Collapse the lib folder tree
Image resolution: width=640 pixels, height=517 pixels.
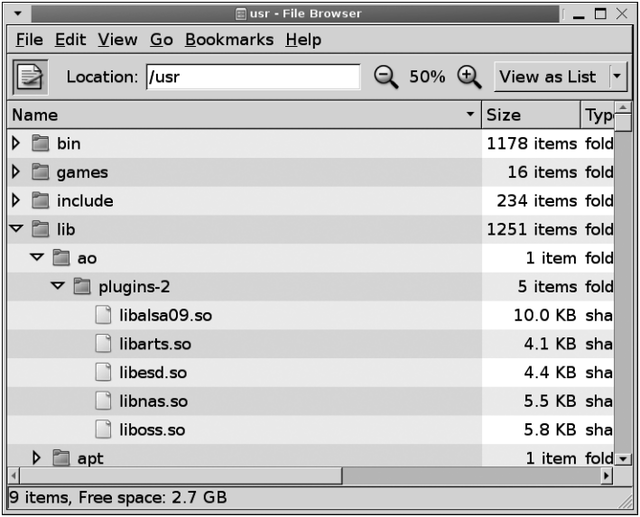[16, 229]
